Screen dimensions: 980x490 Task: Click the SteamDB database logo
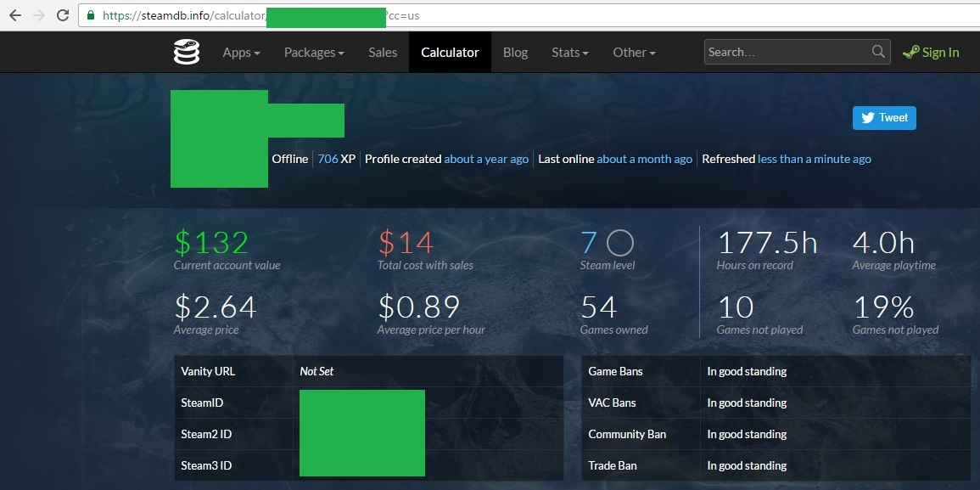tap(186, 52)
